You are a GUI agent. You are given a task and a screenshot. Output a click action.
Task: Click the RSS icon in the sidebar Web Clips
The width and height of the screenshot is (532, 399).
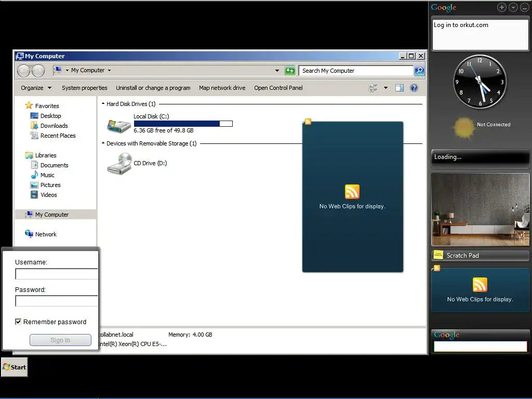pos(480,285)
